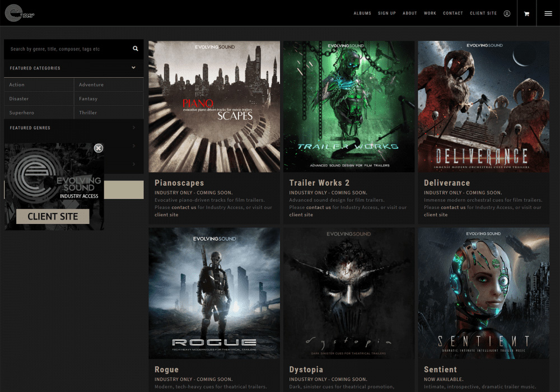Open the shopping cart

[526, 13]
